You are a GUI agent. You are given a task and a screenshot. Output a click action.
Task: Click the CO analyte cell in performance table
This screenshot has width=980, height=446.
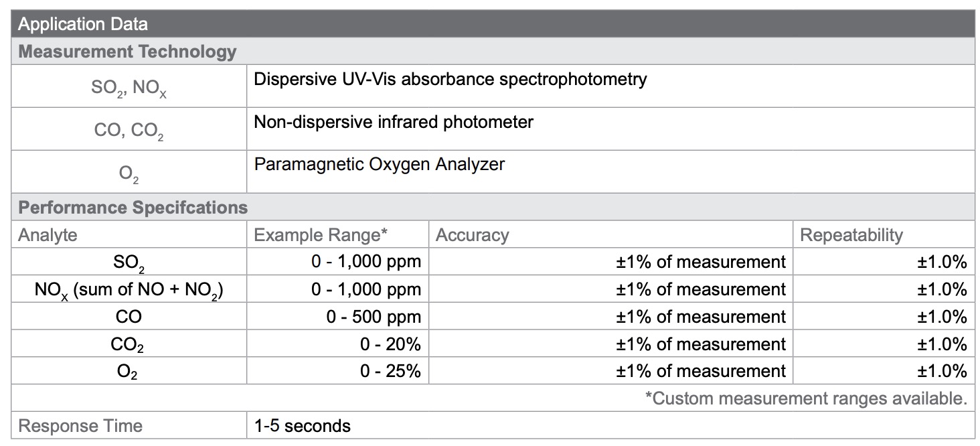coord(129,317)
